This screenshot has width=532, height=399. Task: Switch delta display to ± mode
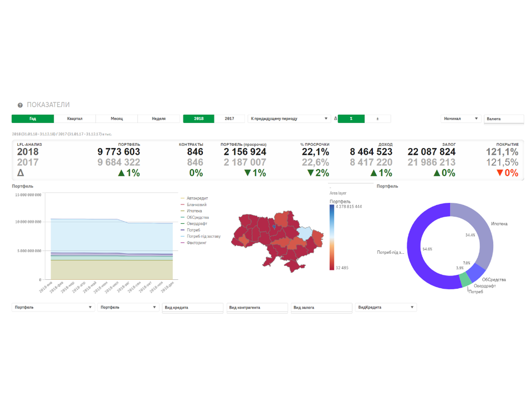(x=377, y=119)
